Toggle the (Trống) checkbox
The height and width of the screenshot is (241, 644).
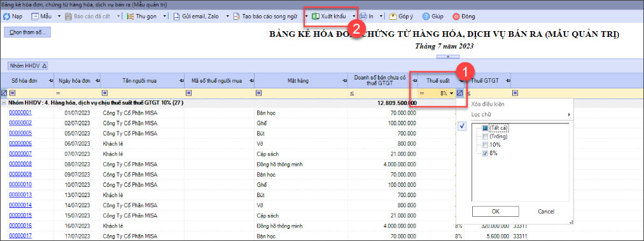point(485,137)
